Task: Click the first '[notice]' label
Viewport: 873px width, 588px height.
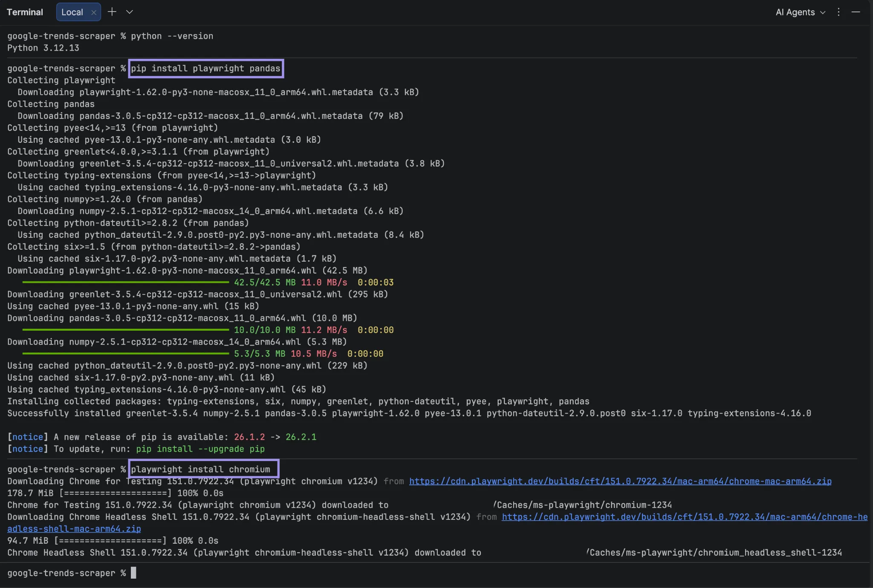Action: click(28, 437)
